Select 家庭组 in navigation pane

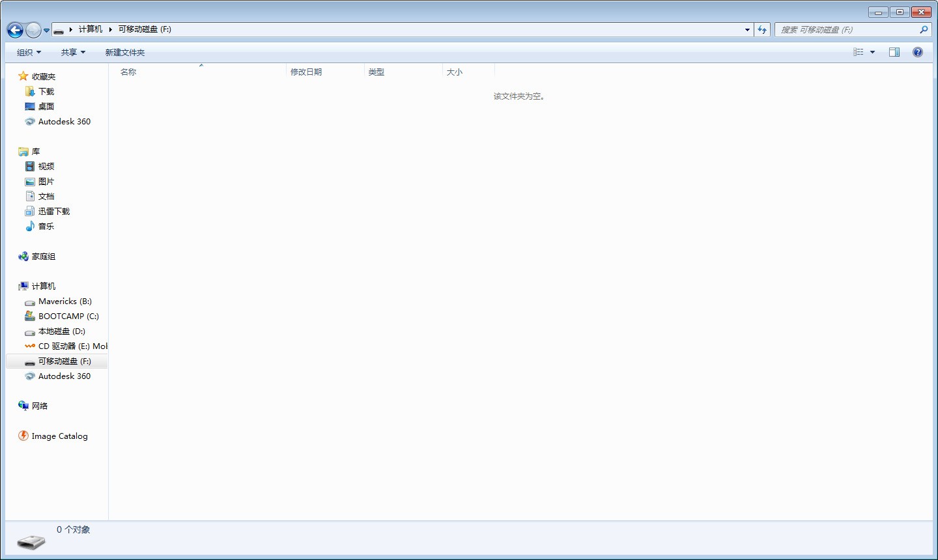[x=44, y=257]
